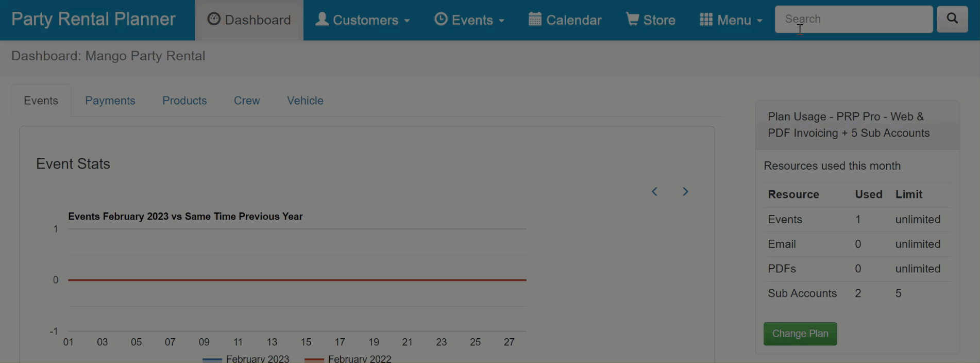Select the Vehicle tab

pos(305,101)
